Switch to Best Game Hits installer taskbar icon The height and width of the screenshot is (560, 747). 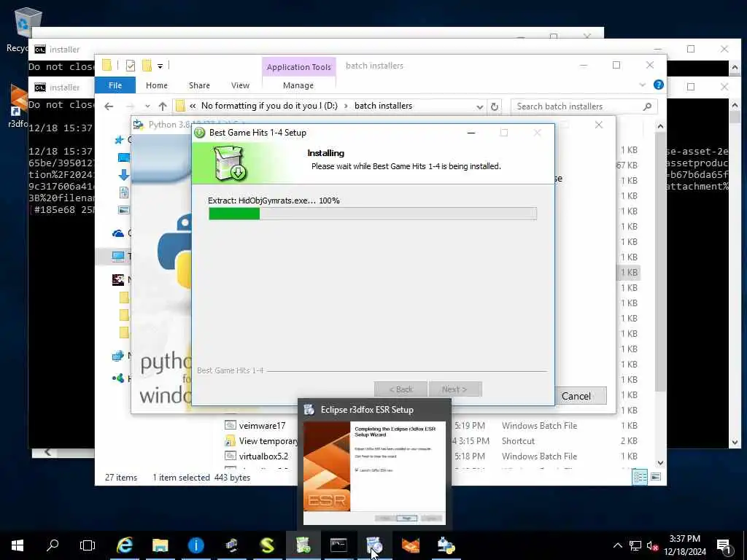303,545
